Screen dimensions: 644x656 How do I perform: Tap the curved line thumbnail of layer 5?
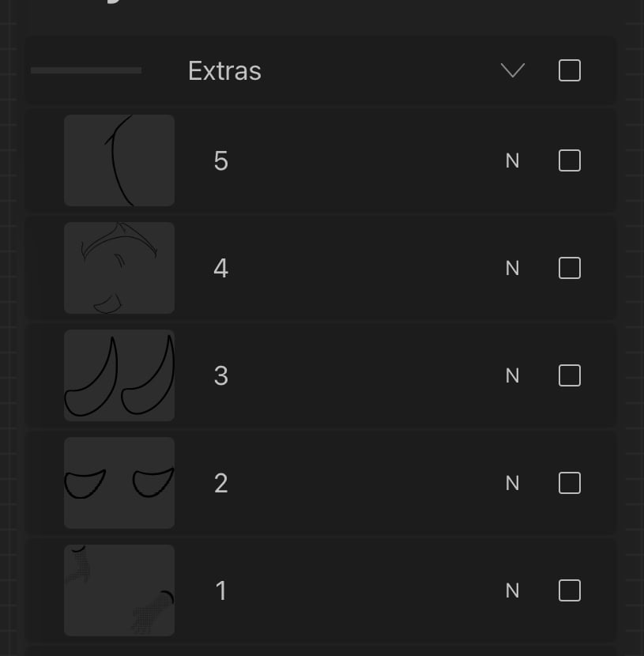coord(119,160)
